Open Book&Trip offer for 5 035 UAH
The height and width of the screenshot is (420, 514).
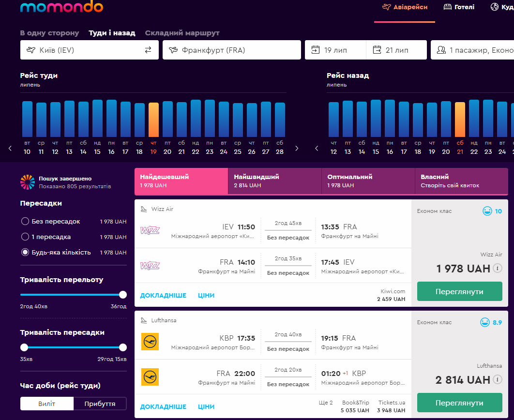(355, 406)
